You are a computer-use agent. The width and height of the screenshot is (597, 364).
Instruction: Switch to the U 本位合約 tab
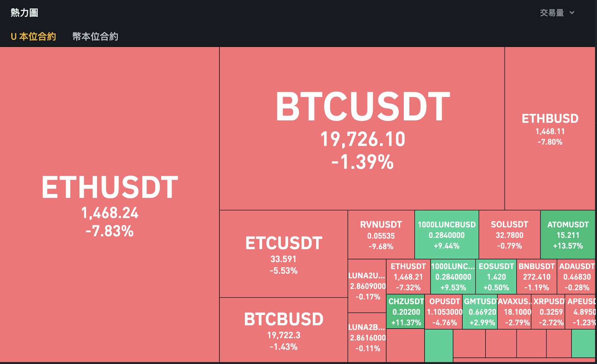click(x=33, y=37)
